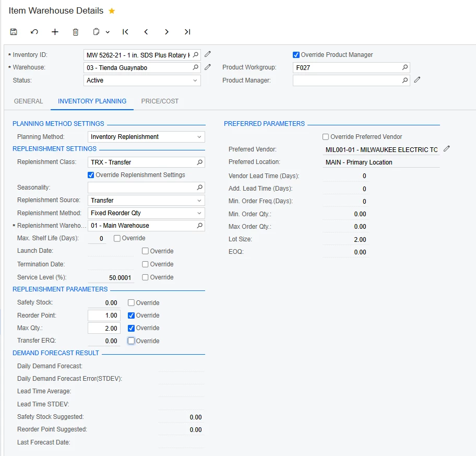The width and height of the screenshot is (476, 456).
Task: Check Launch Date Override box
Action: (145, 251)
